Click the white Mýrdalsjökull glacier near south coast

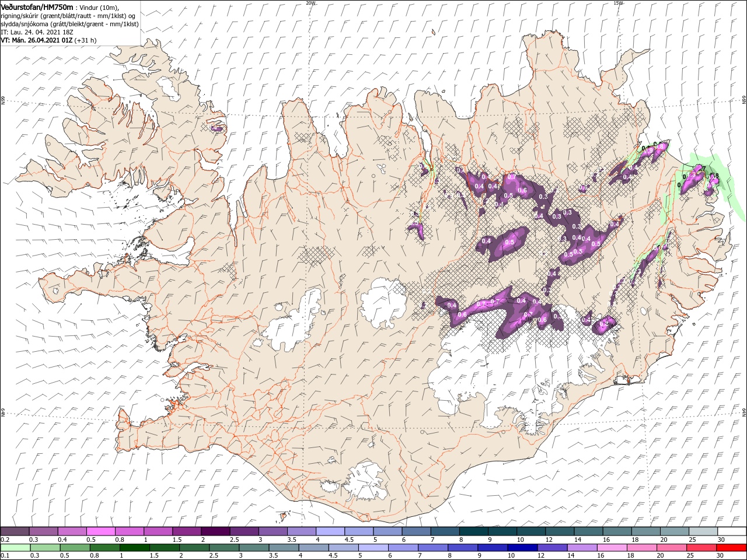click(366, 481)
